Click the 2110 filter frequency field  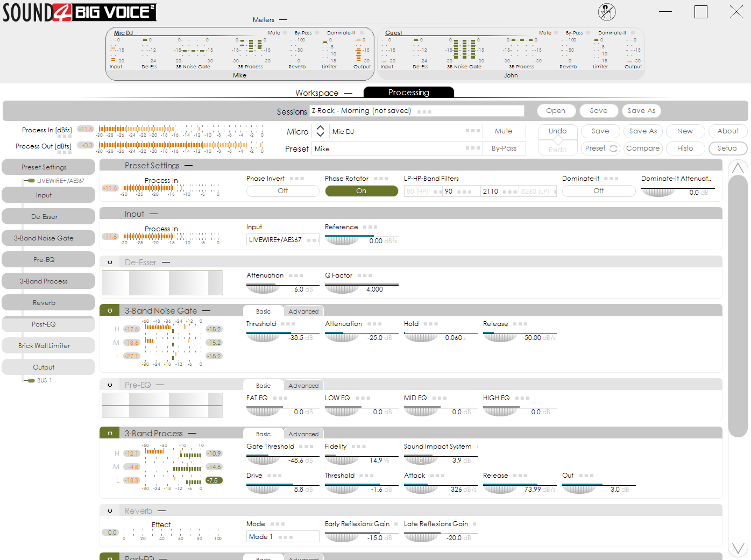tap(500, 192)
